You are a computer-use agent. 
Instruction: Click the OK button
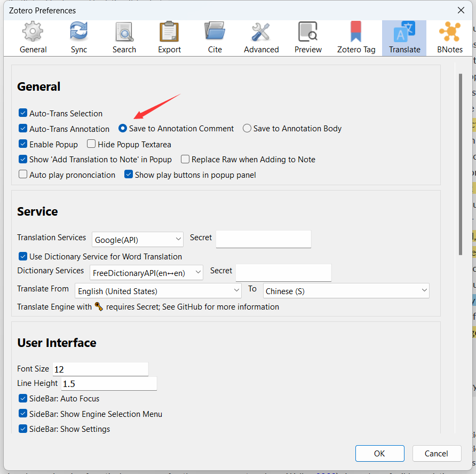click(x=379, y=453)
